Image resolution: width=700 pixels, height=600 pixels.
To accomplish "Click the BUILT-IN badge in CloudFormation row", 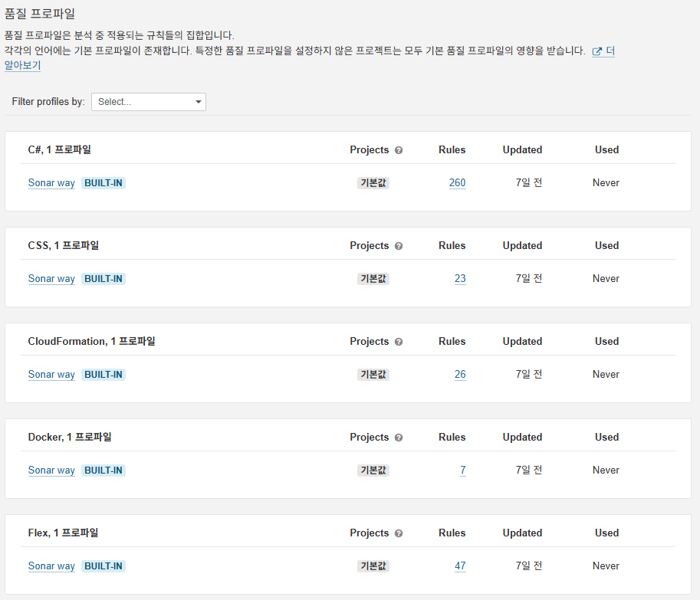I will click(x=104, y=374).
